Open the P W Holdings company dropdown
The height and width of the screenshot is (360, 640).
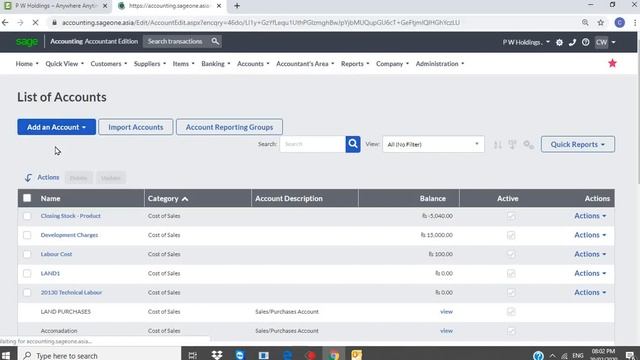click(x=526, y=42)
